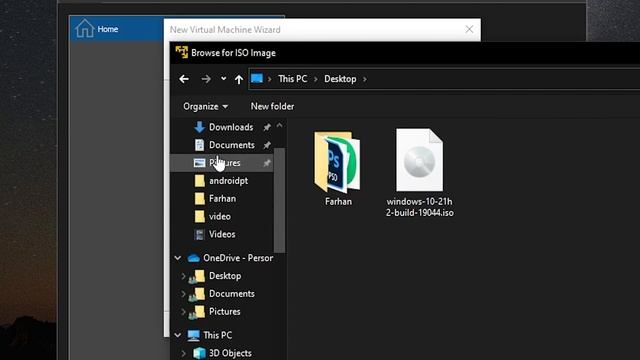The image size is (640, 360).
Task: Click the forward navigation arrow
Action: [x=206, y=79]
